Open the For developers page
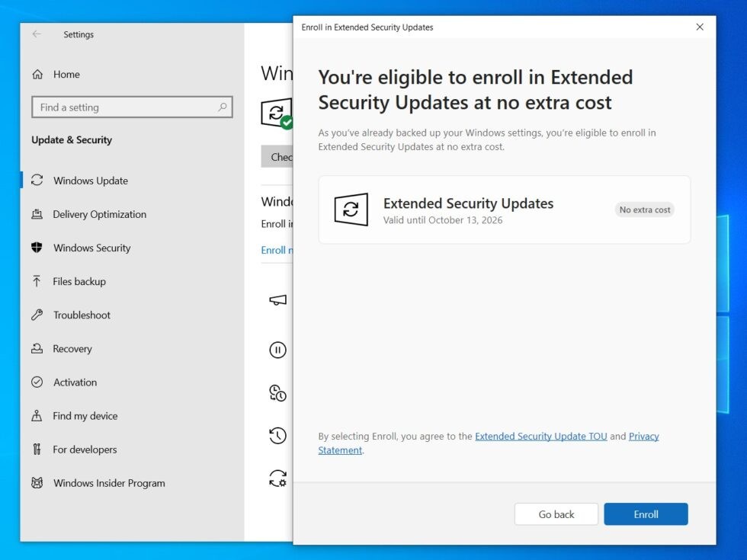747x560 pixels. 85,450
